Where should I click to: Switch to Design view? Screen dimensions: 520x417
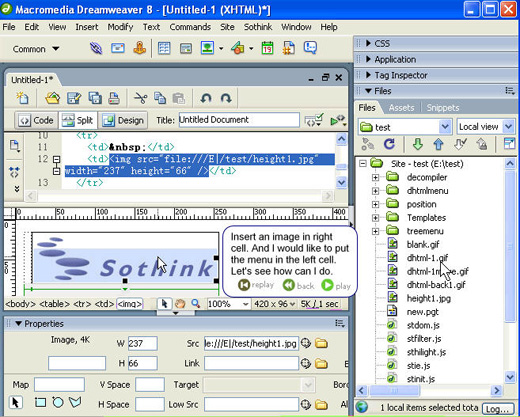tap(123, 120)
